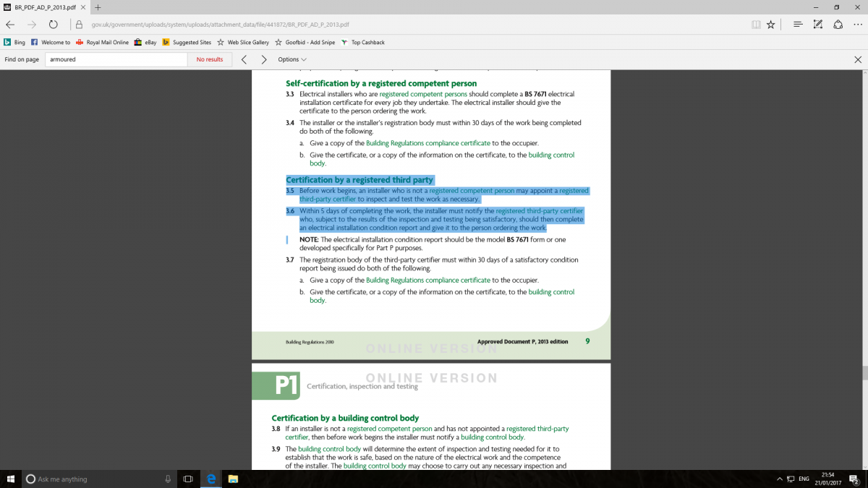Refresh the current PDF page
This screenshot has width=868, height=488.
pos(53,24)
